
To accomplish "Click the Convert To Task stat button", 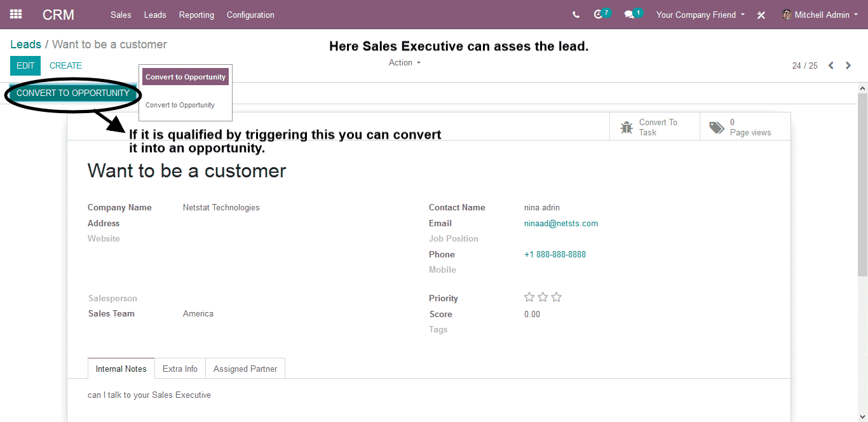I will (654, 127).
